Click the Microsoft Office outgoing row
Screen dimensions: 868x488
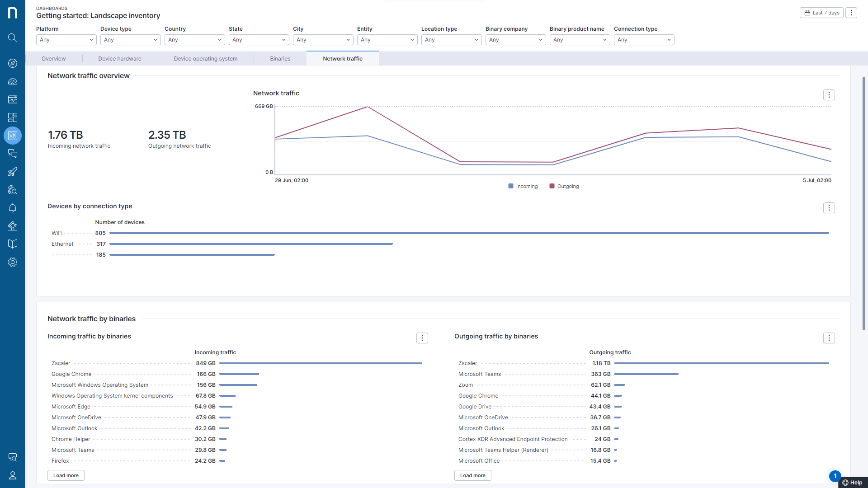point(644,461)
